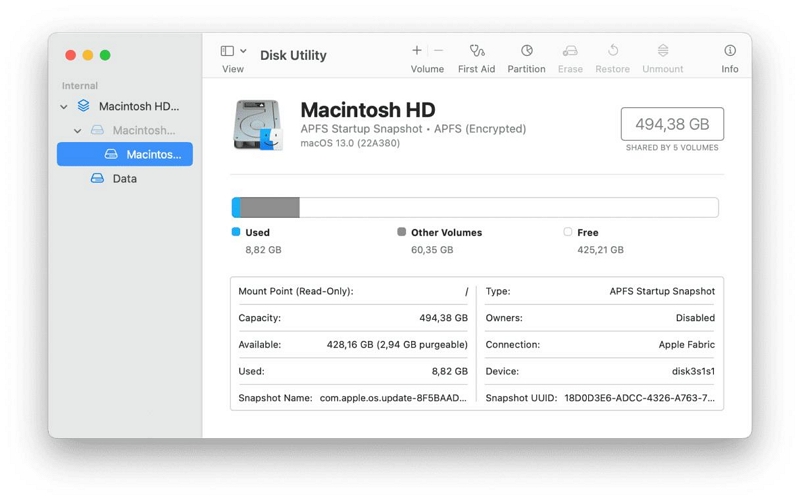This screenshot has width=800, height=502.
Task: Open the View sidebar options icon
Action: [227, 51]
